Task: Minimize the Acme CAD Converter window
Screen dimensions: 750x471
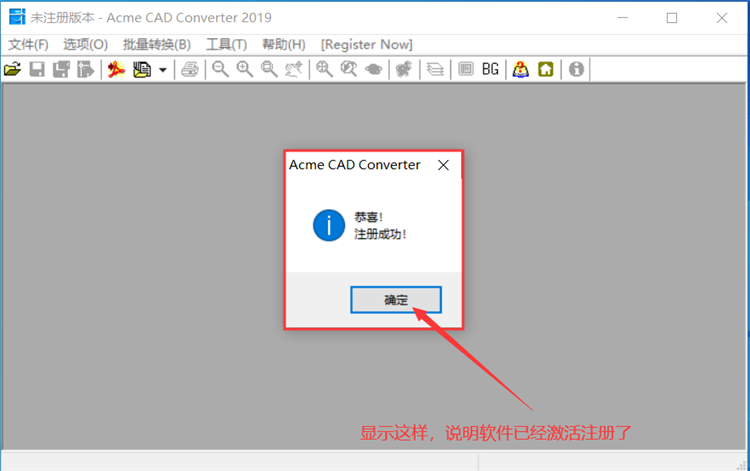Action: (622, 18)
